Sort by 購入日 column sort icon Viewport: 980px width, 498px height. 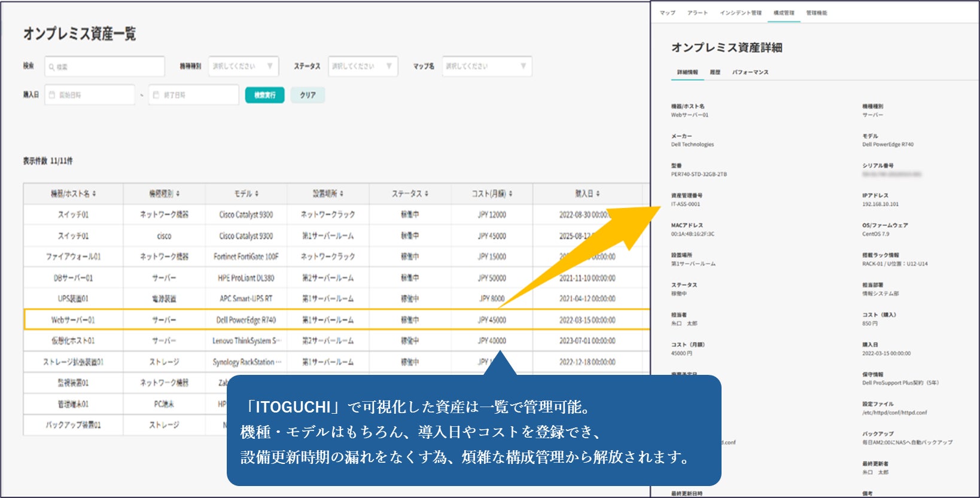598,194
